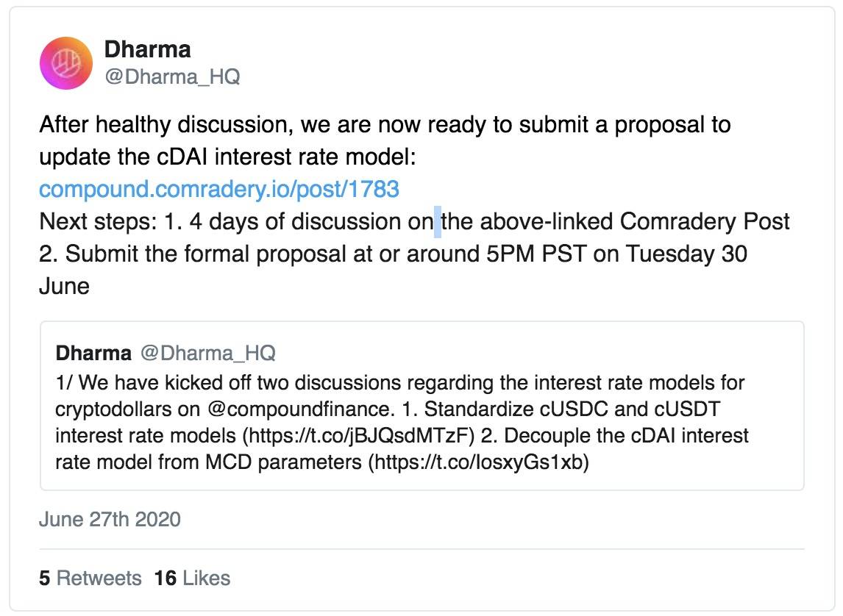Click the word 'June' ending the main tweet
The image size is (843, 616).
click(x=65, y=286)
